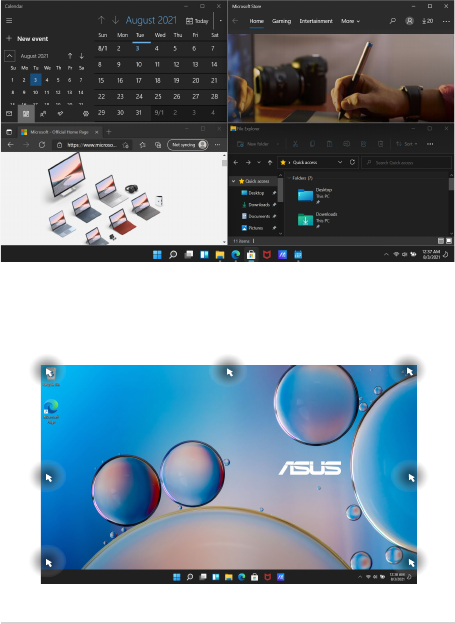Select Documents in File Explorer navigation pane
The image size is (455, 624).
[x=259, y=216]
